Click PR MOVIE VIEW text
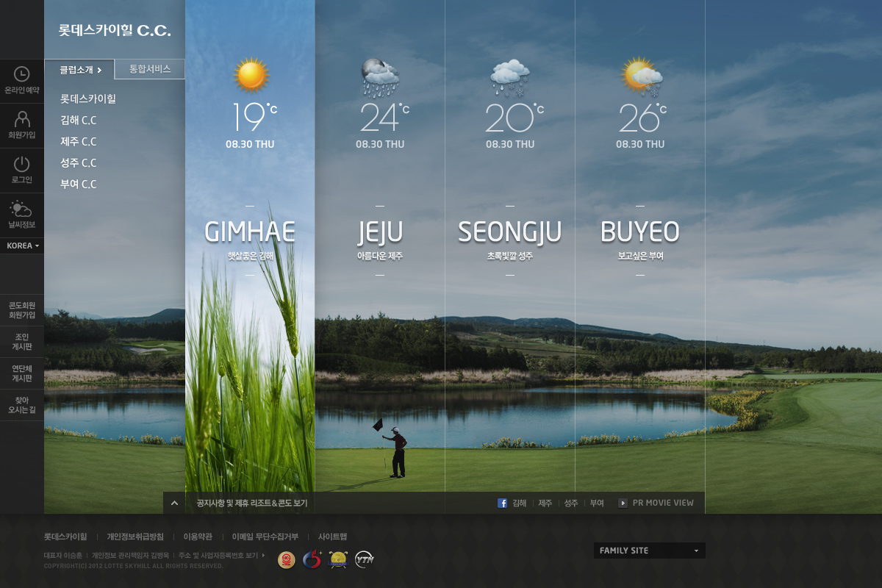This screenshot has height=588, width=882. 663,503
